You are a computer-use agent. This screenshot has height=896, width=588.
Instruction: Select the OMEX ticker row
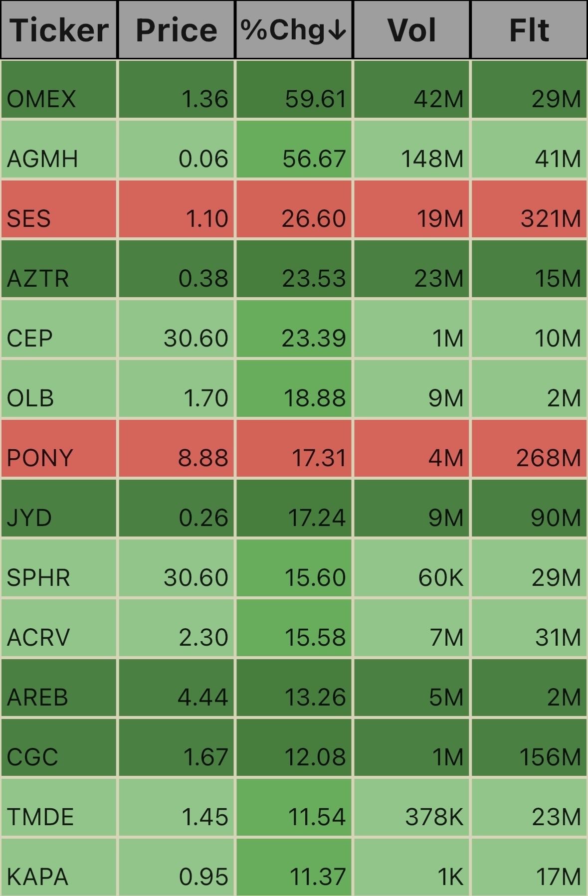pos(294,89)
